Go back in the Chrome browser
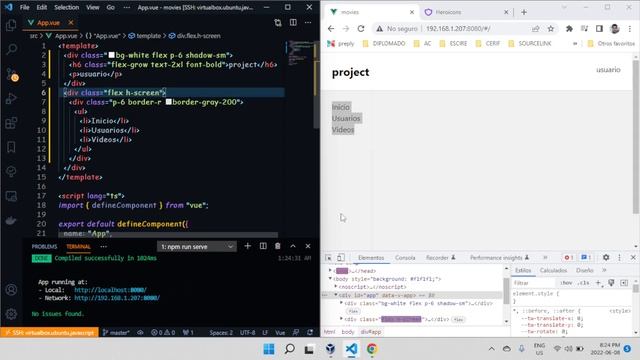Viewport: 640px width, 360px height. click(331, 29)
